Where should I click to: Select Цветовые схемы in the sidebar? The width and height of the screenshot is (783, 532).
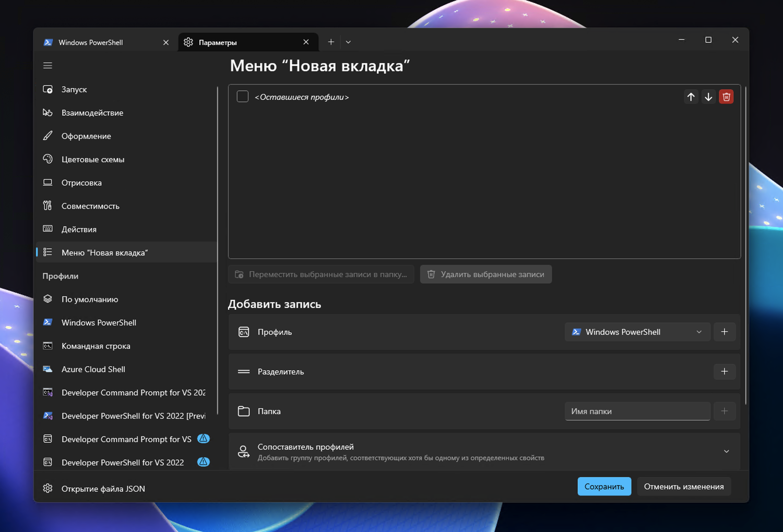pyautogui.click(x=126, y=160)
